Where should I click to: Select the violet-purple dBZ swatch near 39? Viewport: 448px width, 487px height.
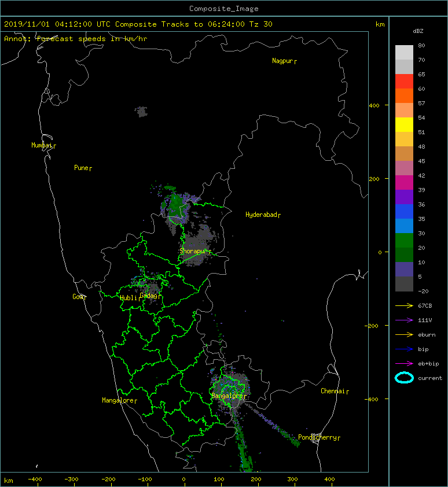(404, 197)
